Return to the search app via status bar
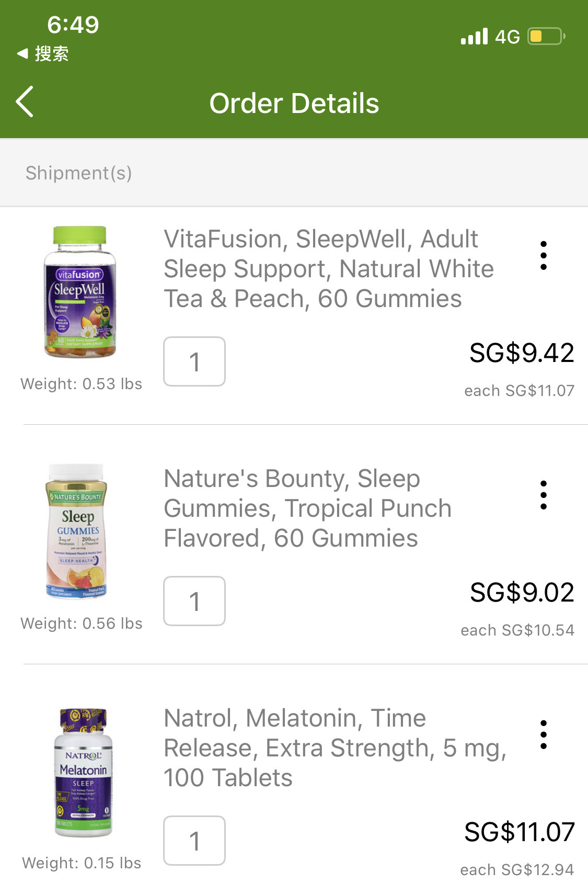 [43, 53]
